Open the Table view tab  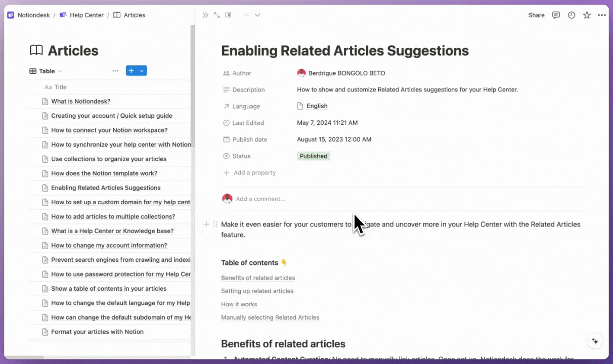click(x=46, y=71)
